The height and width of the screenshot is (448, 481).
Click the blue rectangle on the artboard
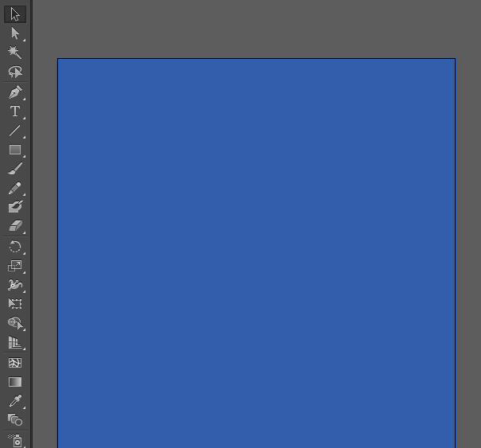[257, 253]
